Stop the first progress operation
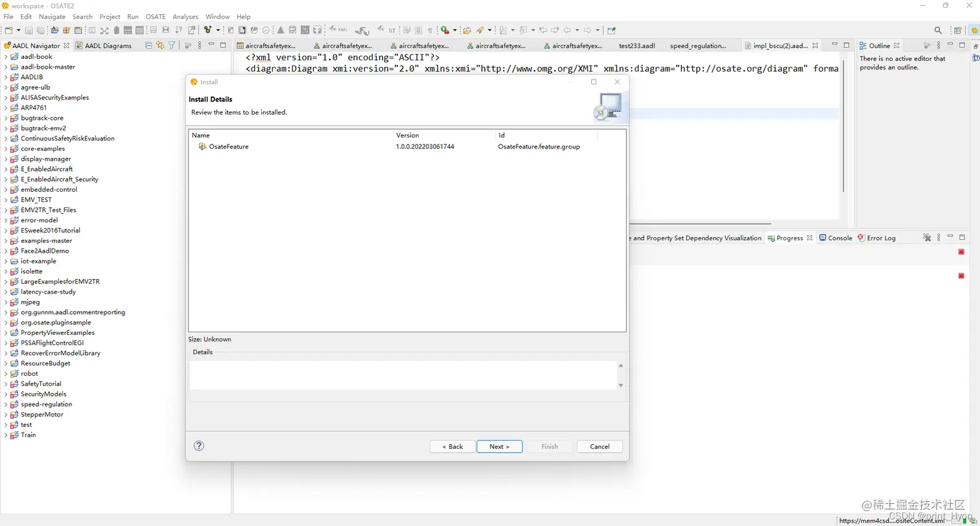The width and height of the screenshot is (980, 526). pyautogui.click(x=961, y=251)
